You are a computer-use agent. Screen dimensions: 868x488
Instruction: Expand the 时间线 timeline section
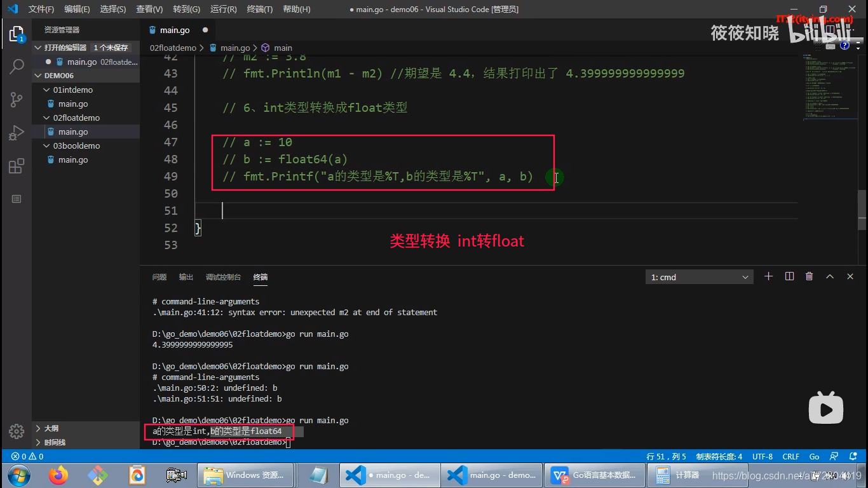coord(86,442)
